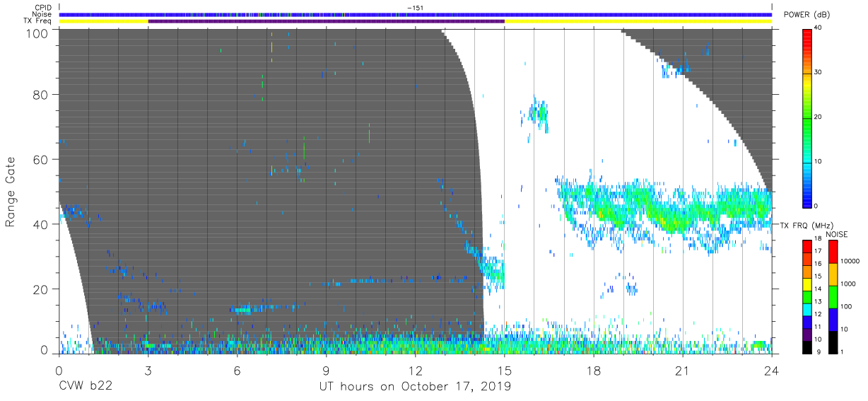Click the 40 tick on Range Gate axis

(42, 224)
